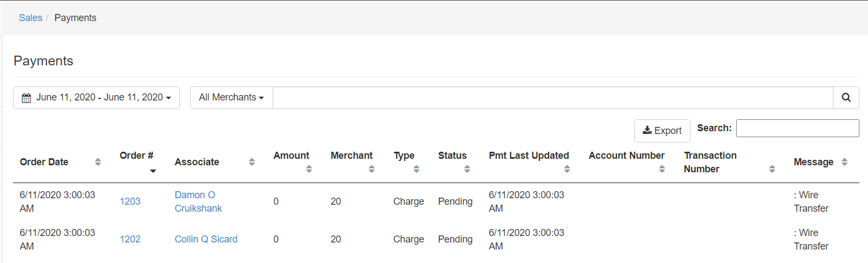The height and width of the screenshot is (263, 868).
Task: Focus the table Search input field
Action: (x=797, y=129)
